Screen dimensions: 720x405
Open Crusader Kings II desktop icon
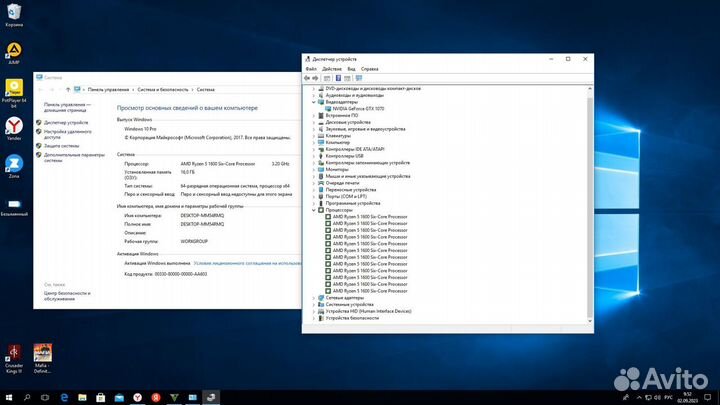click(x=14, y=353)
